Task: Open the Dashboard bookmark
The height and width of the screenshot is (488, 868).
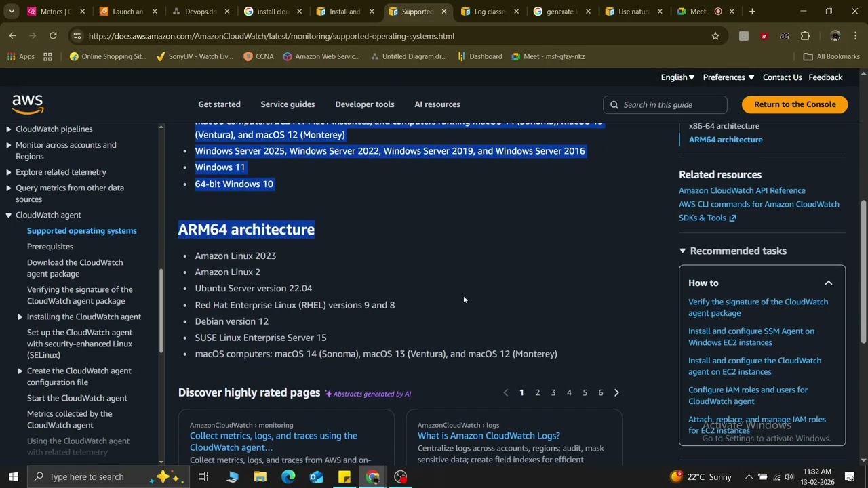Action: tap(480, 56)
